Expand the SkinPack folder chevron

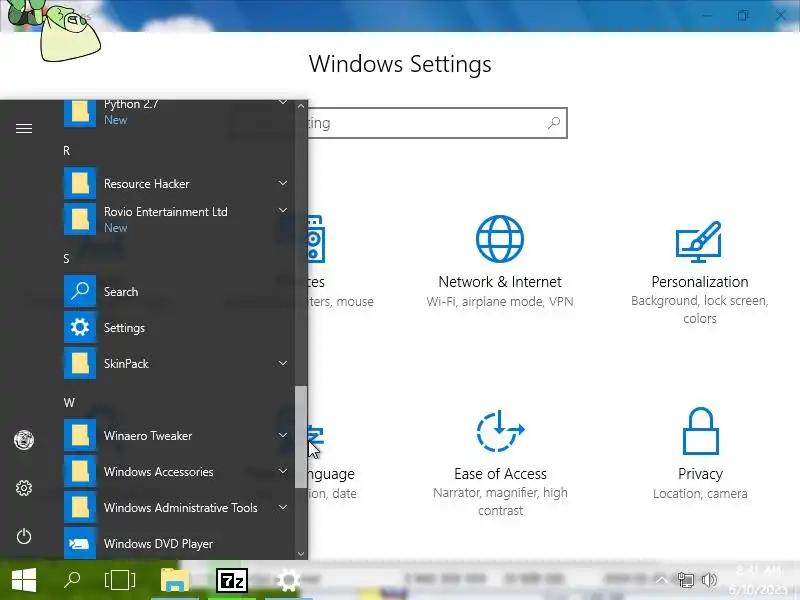coord(283,363)
